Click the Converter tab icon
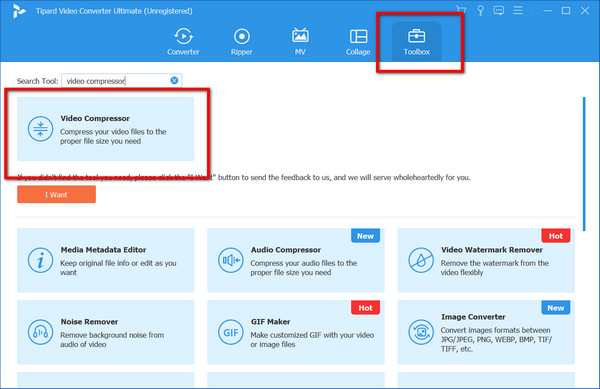Image resolution: width=600 pixels, height=389 pixels. tap(183, 36)
